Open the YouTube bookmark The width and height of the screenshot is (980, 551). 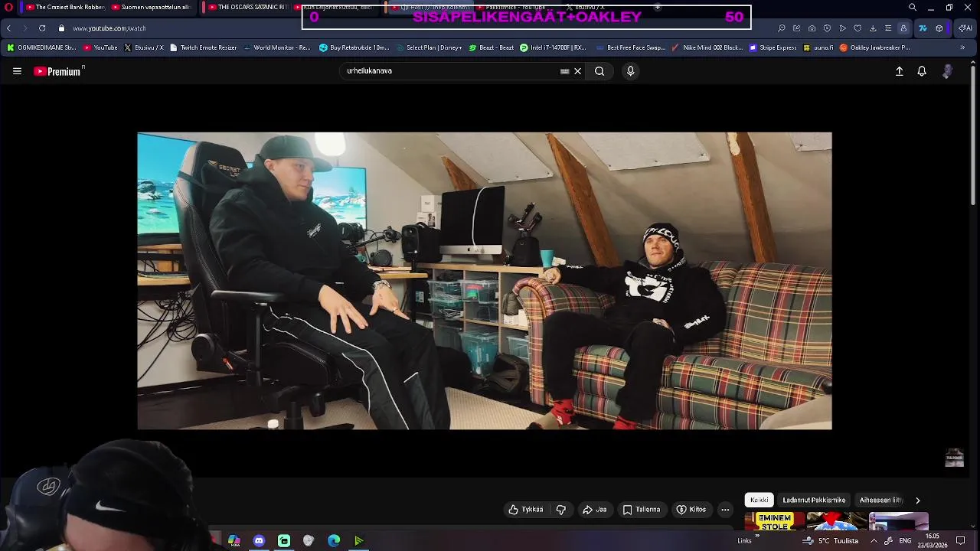tap(100, 47)
